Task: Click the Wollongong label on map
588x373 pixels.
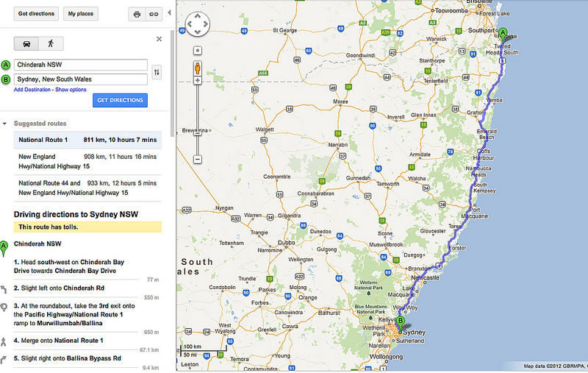Action: tap(387, 357)
